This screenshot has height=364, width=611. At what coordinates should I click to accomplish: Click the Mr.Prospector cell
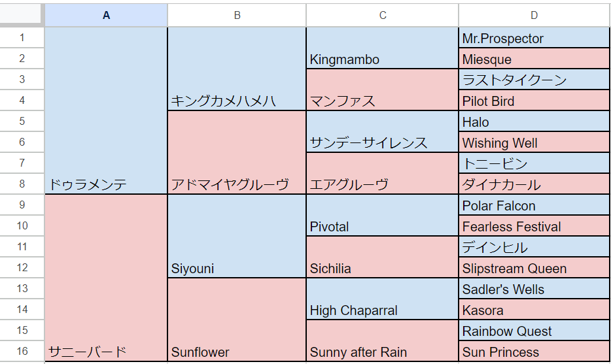click(x=534, y=39)
